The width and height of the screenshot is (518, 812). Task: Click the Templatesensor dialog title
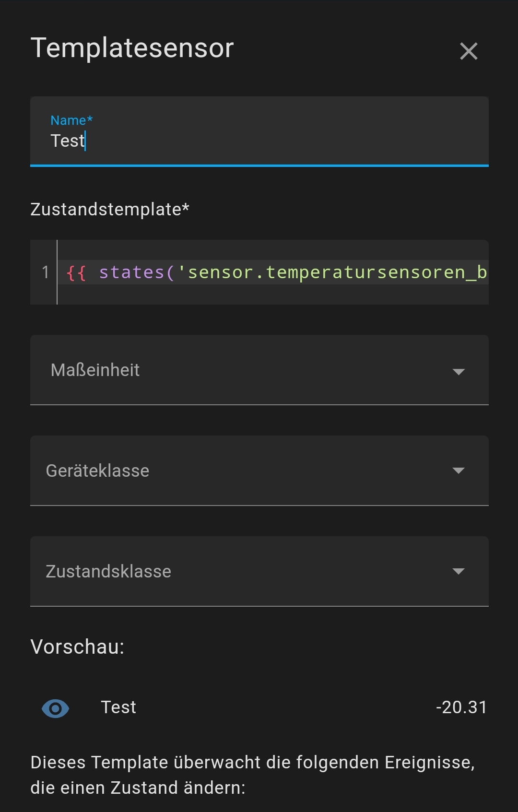132,48
